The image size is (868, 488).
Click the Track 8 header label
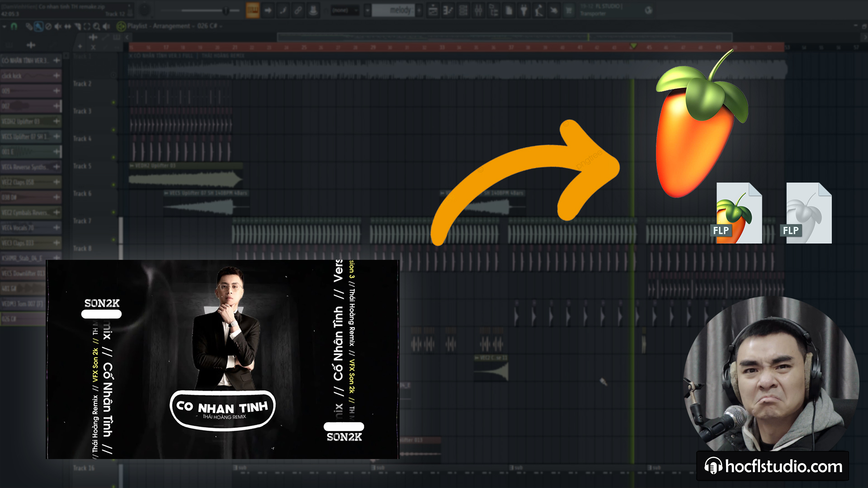[x=82, y=248]
